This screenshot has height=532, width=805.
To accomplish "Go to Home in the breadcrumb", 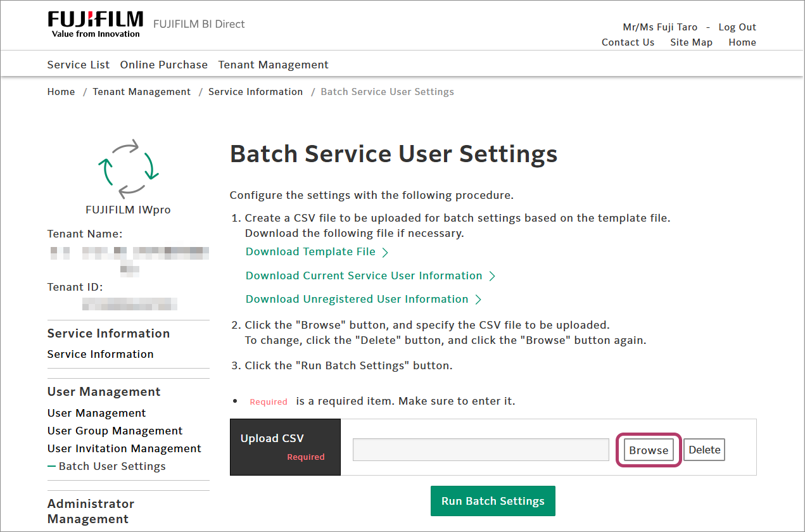I will pos(61,92).
